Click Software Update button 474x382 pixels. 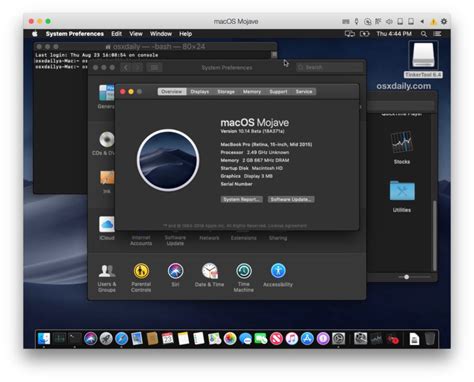click(291, 199)
